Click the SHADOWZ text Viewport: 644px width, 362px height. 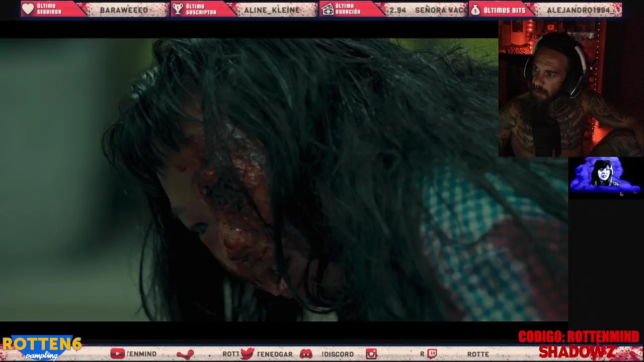tap(577, 351)
